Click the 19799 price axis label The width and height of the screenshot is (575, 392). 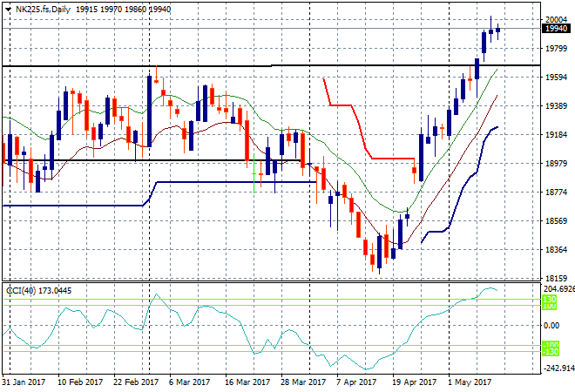557,49
